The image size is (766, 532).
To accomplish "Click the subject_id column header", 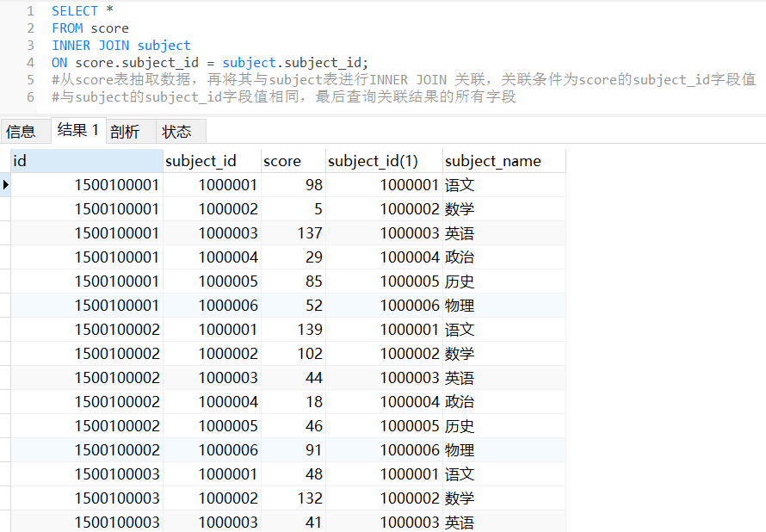I will tap(212, 161).
